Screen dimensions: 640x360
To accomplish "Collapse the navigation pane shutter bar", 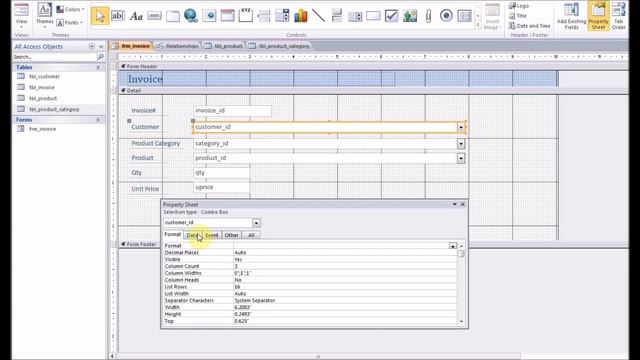I will [x=101, y=47].
